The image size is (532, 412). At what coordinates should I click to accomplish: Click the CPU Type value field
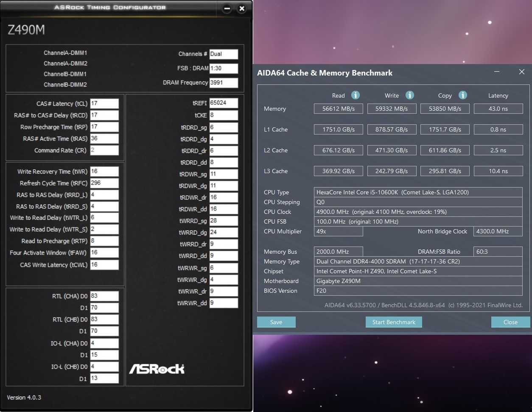tap(418, 192)
